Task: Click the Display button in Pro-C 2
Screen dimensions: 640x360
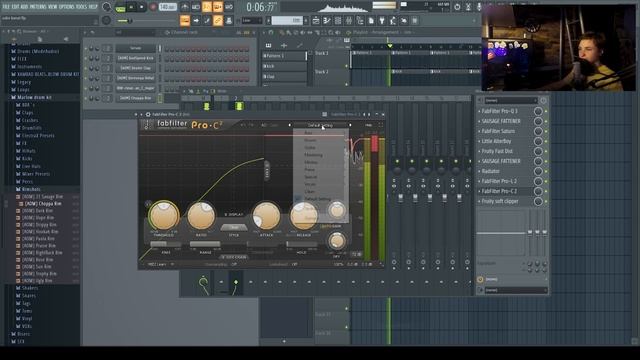Action: 234,214
